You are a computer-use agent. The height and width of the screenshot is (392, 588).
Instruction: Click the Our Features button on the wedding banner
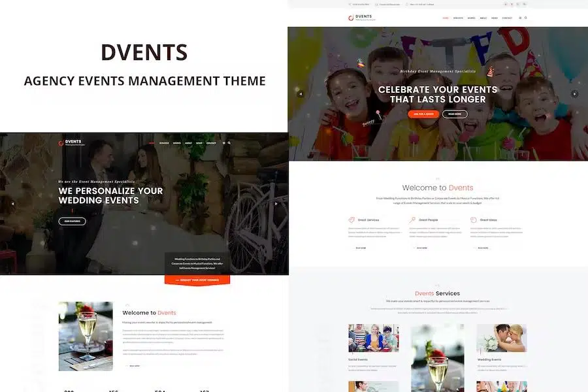[72, 221]
